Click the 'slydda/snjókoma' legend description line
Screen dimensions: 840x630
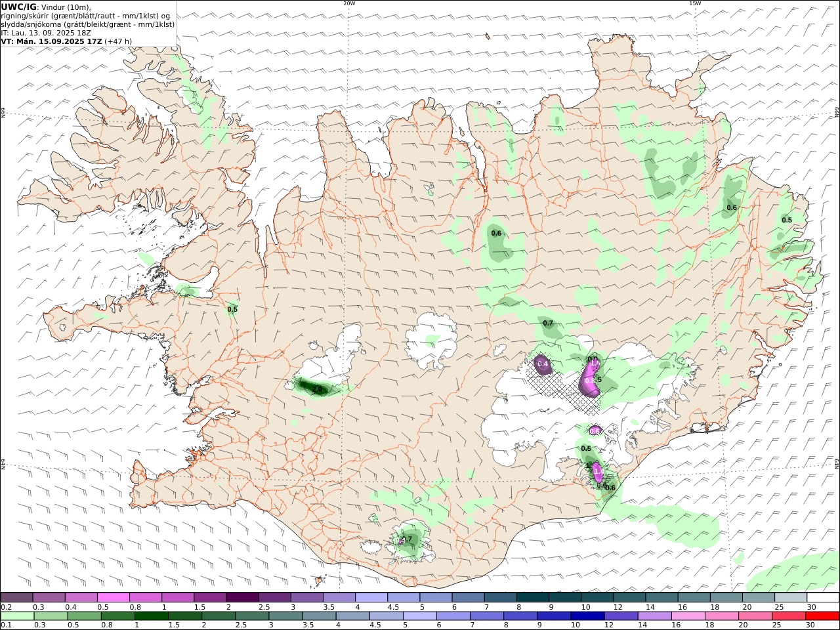pyautogui.click(x=88, y=24)
